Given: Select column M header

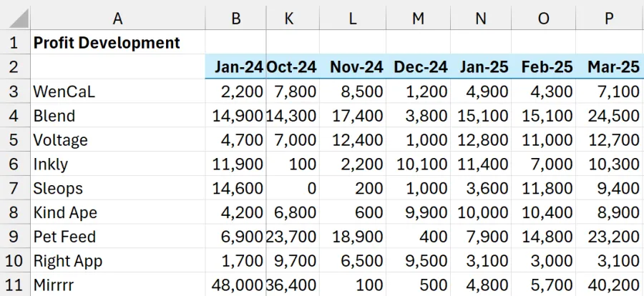Looking at the screenshot, I should pyautogui.click(x=419, y=18).
